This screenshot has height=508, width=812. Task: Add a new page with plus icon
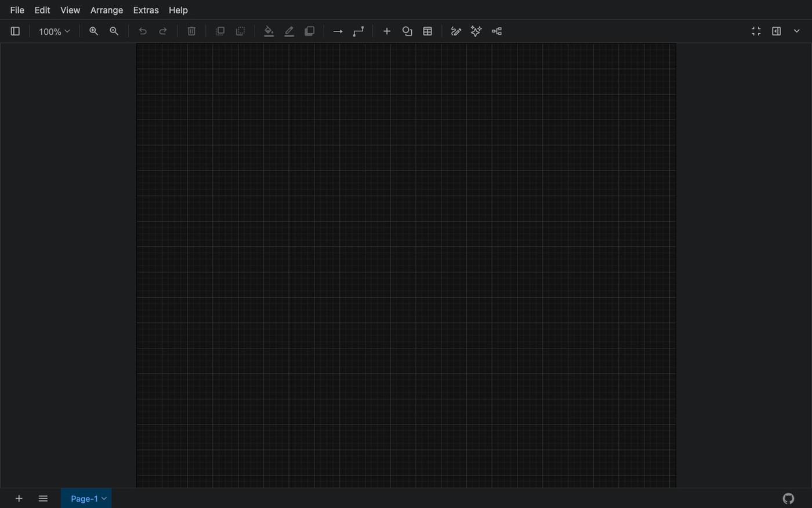tap(19, 499)
